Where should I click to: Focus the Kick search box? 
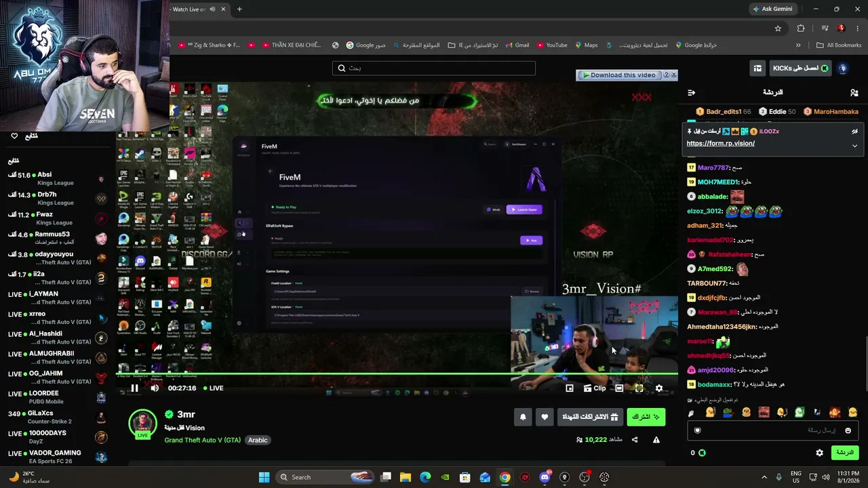[434, 68]
